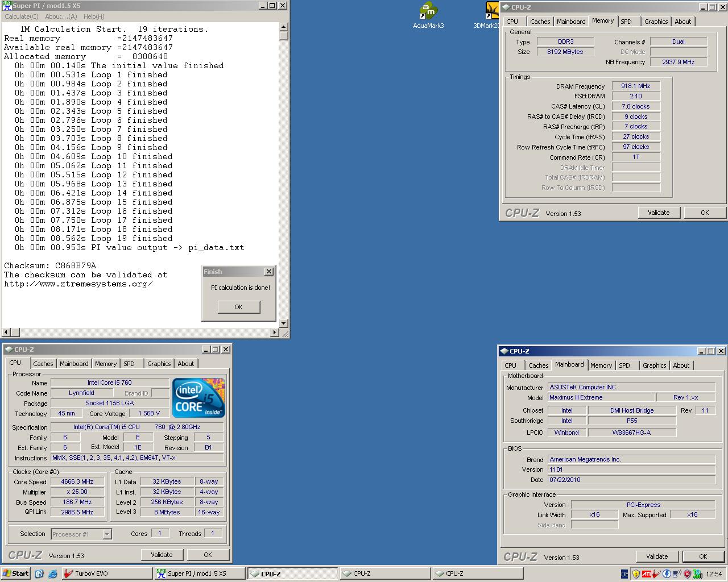Switch to Caches tab in the CPU window
The width and height of the screenshot is (728, 582).
(43, 364)
